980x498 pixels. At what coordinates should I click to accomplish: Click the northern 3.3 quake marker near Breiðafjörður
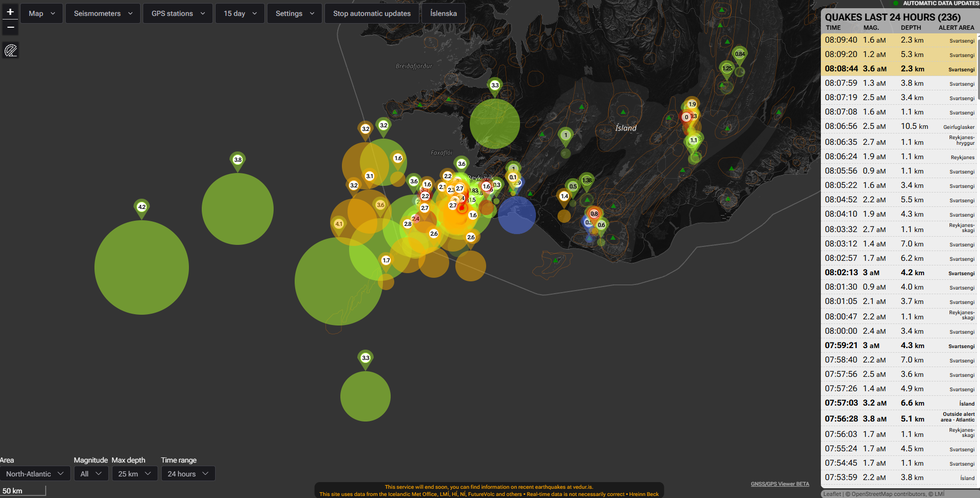click(494, 86)
